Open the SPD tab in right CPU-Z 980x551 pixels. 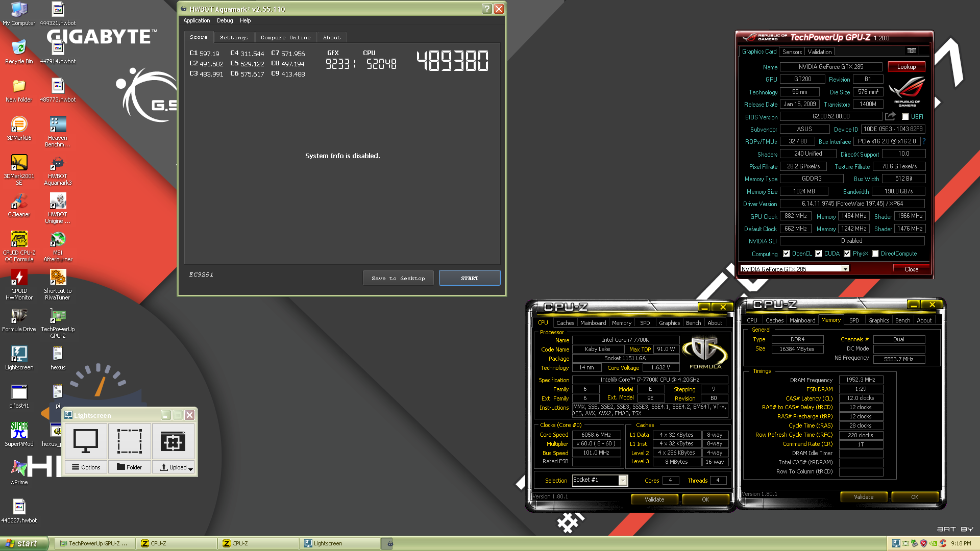click(854, 320)
